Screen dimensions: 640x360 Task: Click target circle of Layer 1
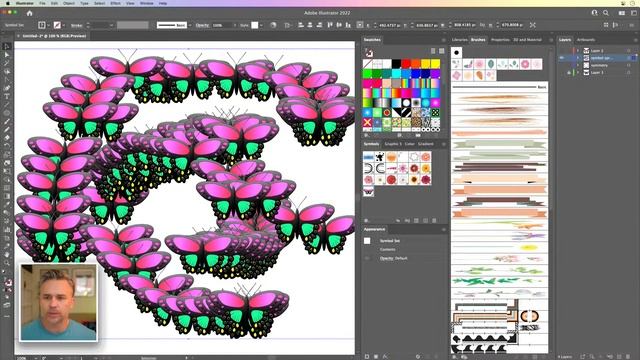tap(629, 73)
